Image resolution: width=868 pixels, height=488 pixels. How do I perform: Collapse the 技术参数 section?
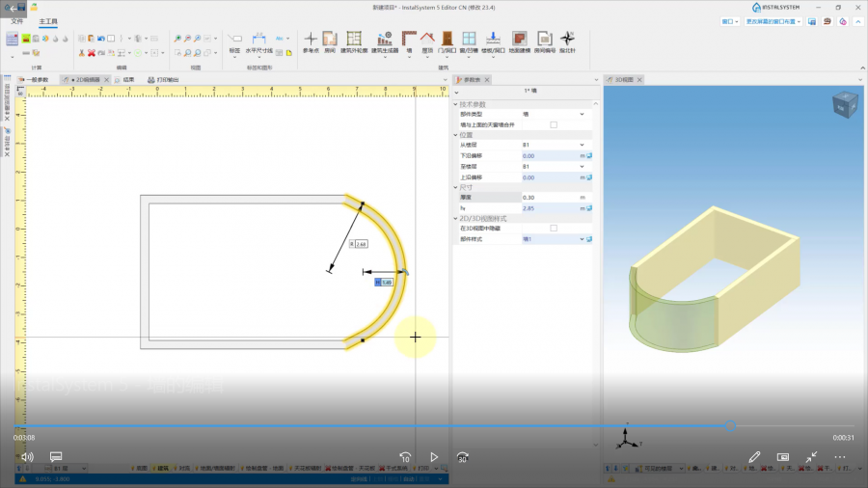pyautogui.click(x=456, y=104)
